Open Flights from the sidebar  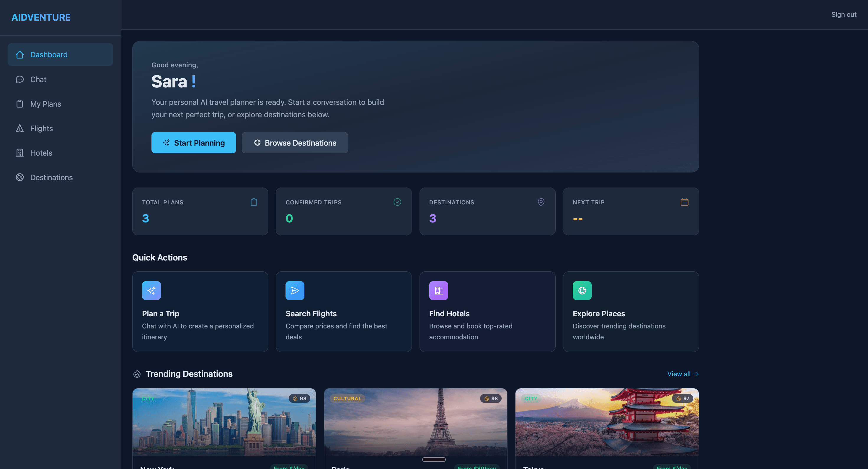coord(60,128)
